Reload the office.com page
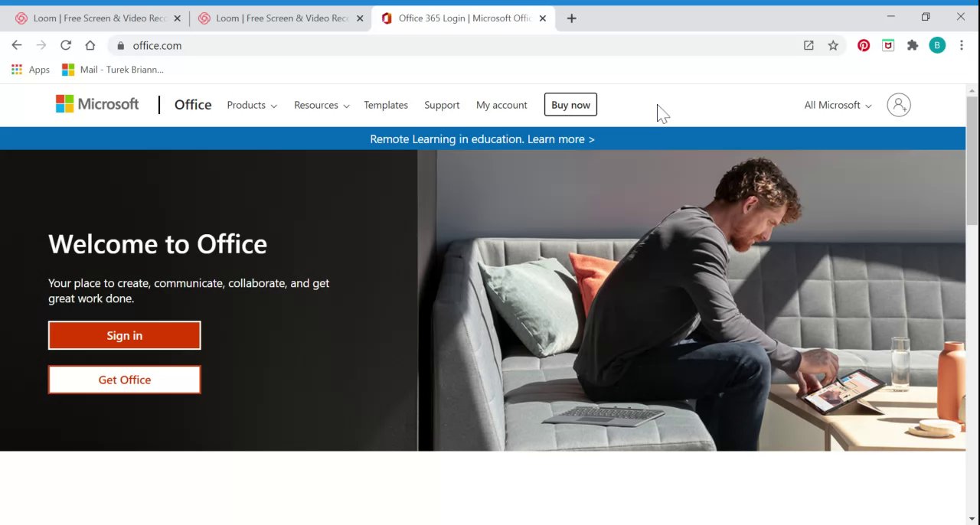 point(66,45)
